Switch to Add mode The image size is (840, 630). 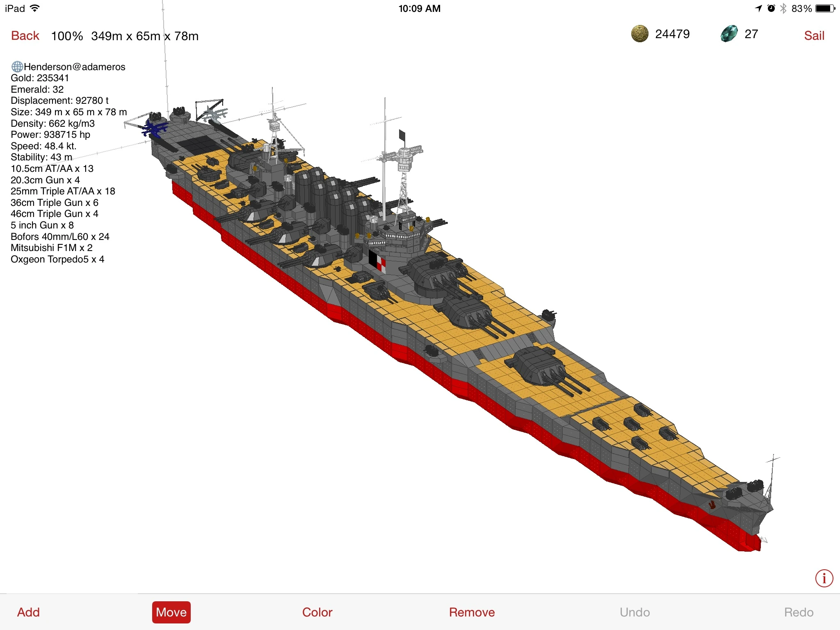(x=28, y=612)
